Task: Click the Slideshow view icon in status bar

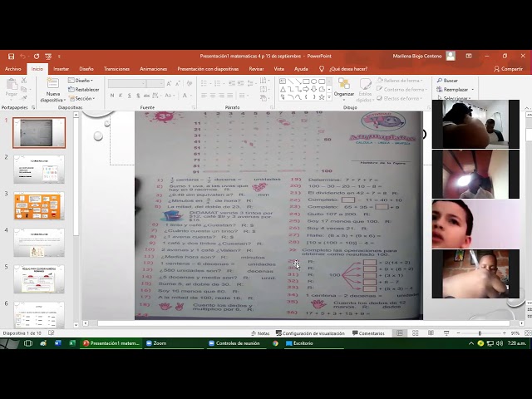Action: tap(446, 333)
